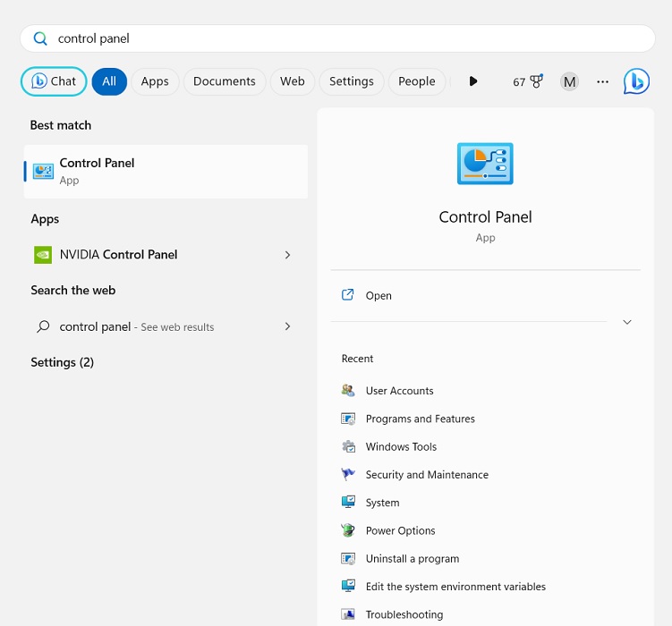
Task: Expand the web results chevron for control panel
Action: (287, 326)
